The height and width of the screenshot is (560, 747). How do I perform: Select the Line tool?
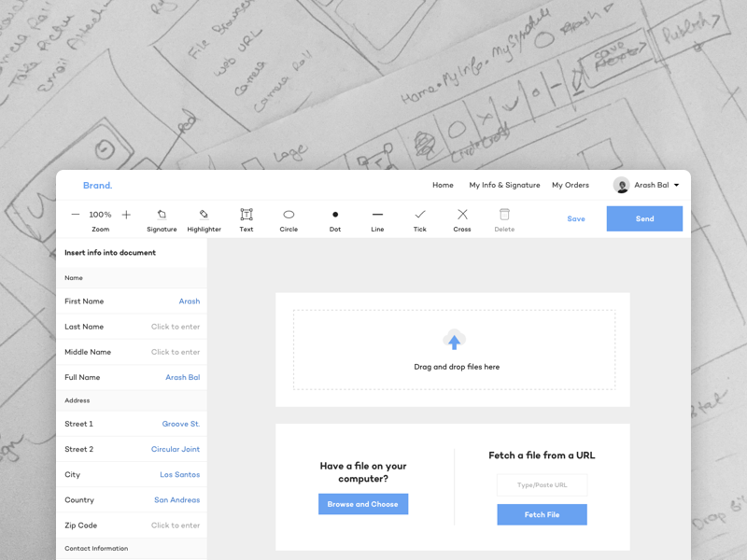[377, 220]
